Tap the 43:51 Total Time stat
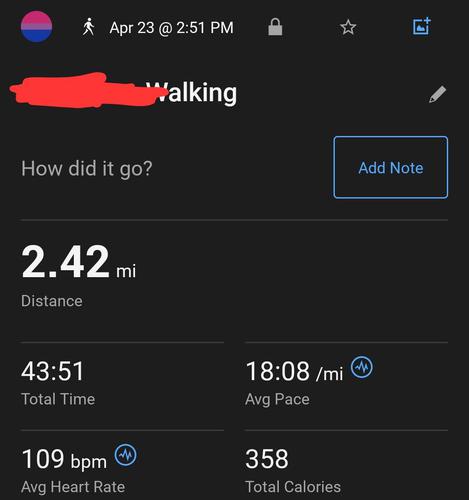Viewport: 469px width, 500px height. tap(53, 371)
